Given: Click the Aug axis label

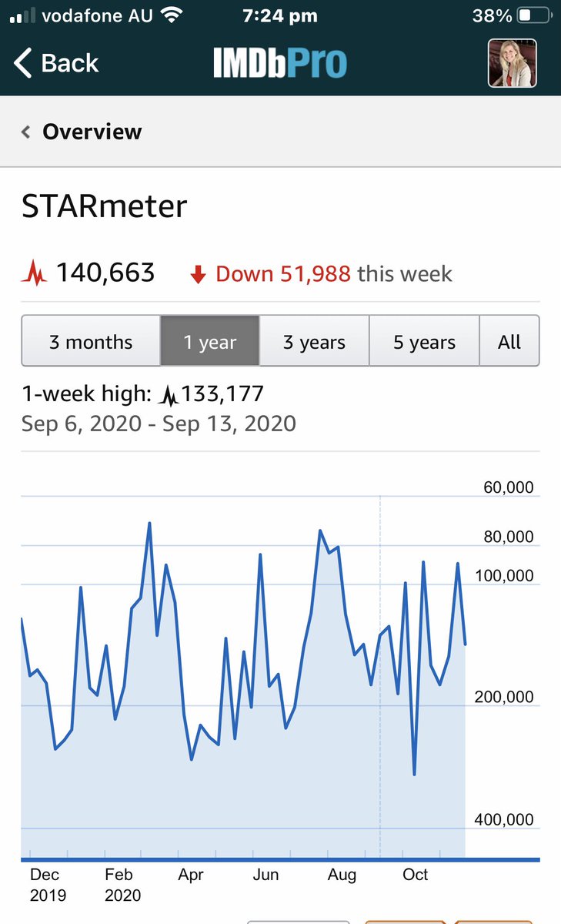Looking at the screenshot, I should (342, 875).
